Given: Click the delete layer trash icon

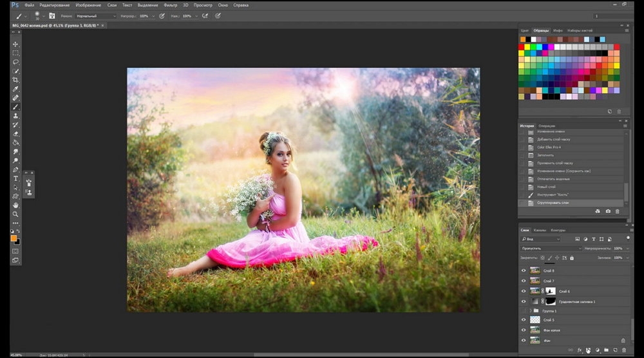Looking at the screenshot, I should pyautogui.click(x=624, y=350).
